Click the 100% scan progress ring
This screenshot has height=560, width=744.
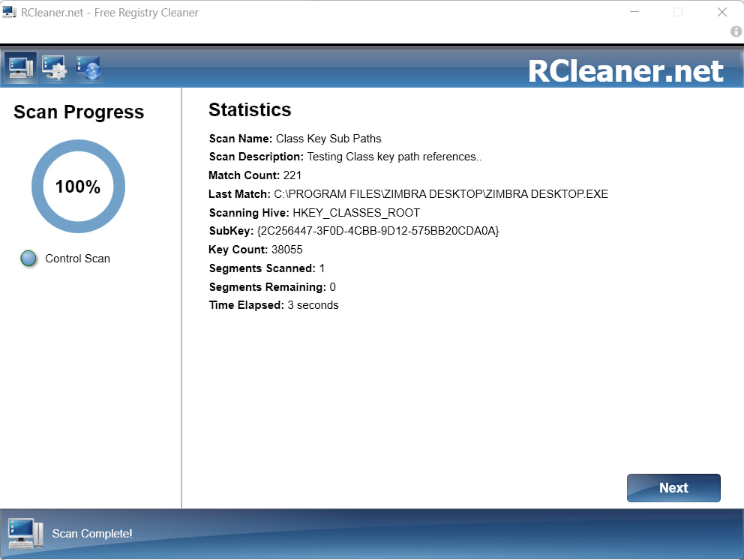click(78, 187)
